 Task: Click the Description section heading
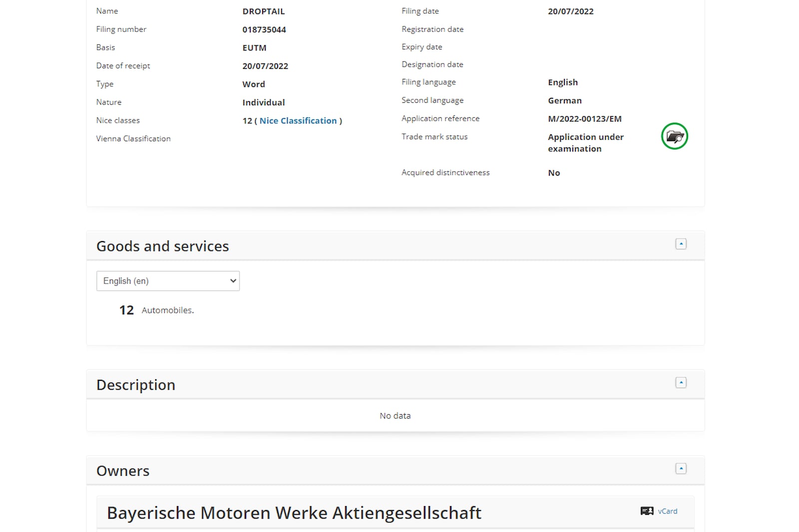click(x=135, y=385)
